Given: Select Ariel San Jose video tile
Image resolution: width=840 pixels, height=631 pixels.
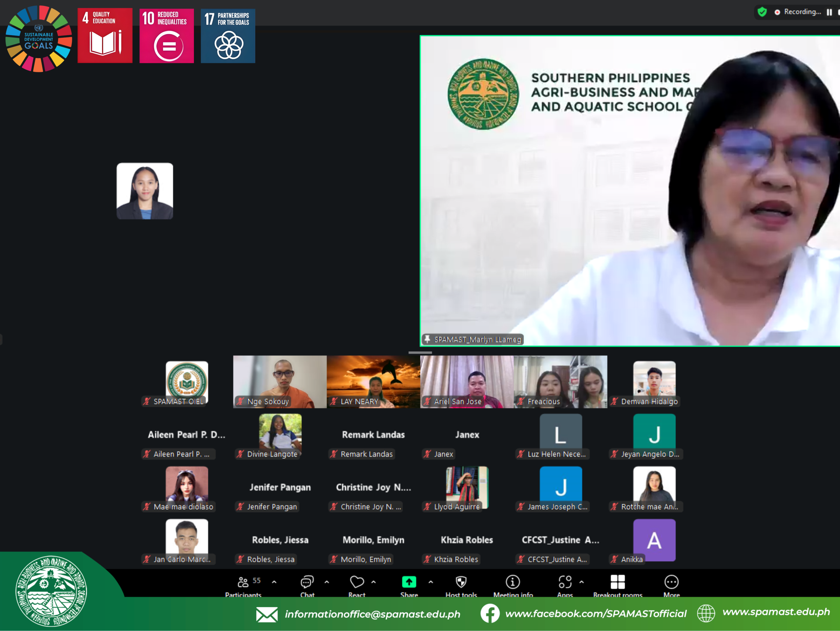Looking at the screenshot, I should coord(467,381).
